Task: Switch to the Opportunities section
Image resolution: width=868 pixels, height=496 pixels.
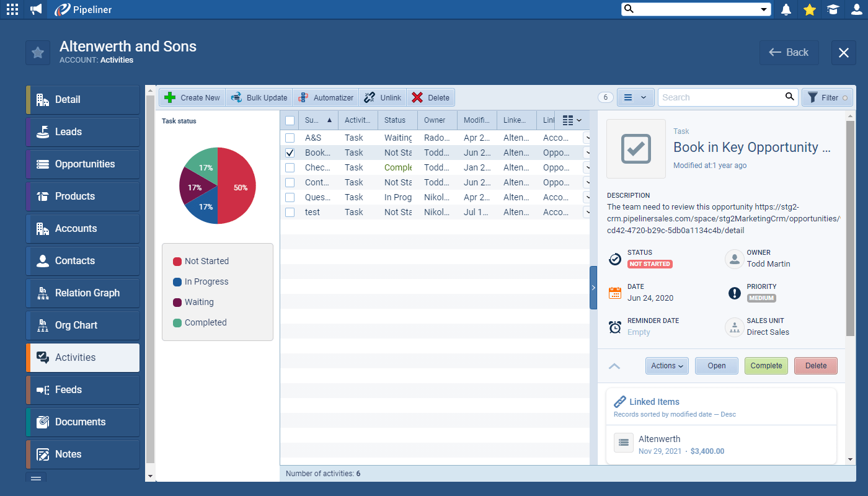Action: point(82,164)
